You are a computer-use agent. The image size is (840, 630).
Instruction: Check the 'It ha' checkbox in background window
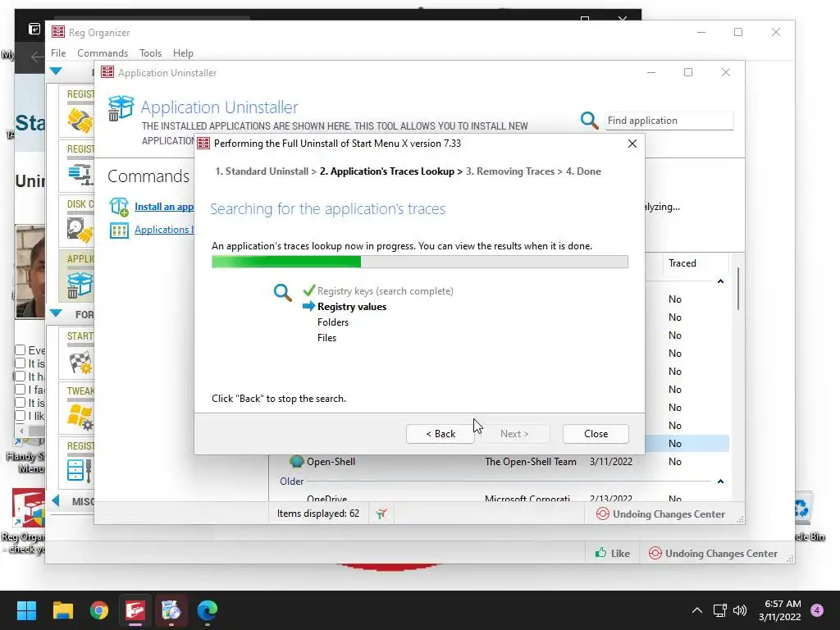(21, 376)
